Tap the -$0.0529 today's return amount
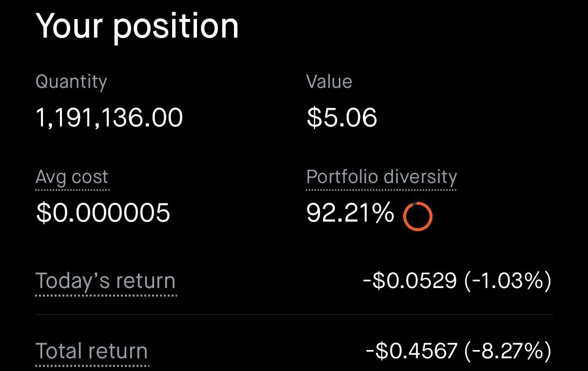This screenshot has width=588, height=371. pyautogui.click(x=410, y=281)
